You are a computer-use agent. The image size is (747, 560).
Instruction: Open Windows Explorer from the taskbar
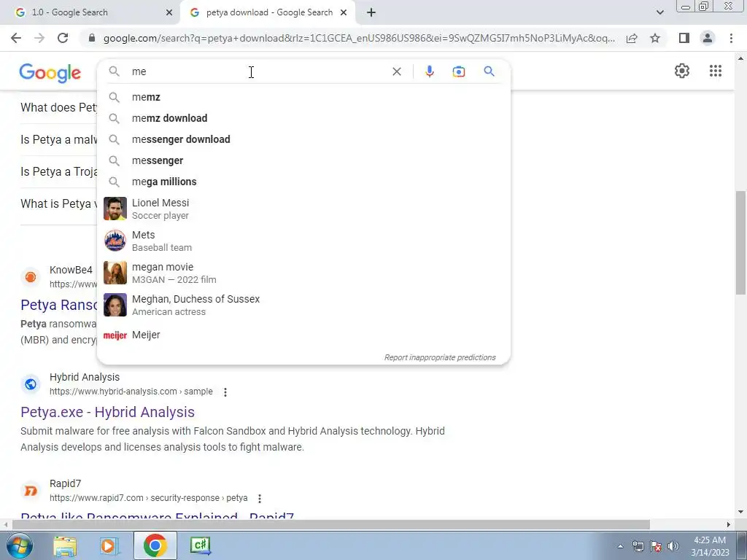65,545
